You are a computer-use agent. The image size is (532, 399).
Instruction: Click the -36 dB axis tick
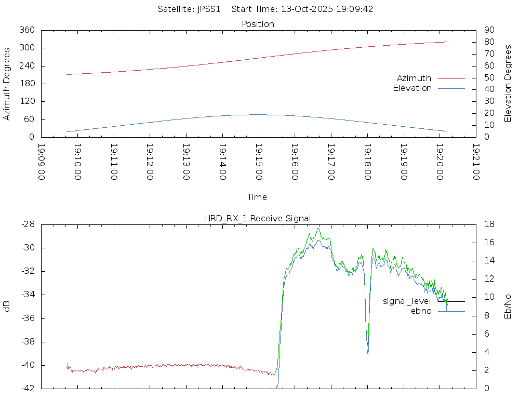(27, 318)
